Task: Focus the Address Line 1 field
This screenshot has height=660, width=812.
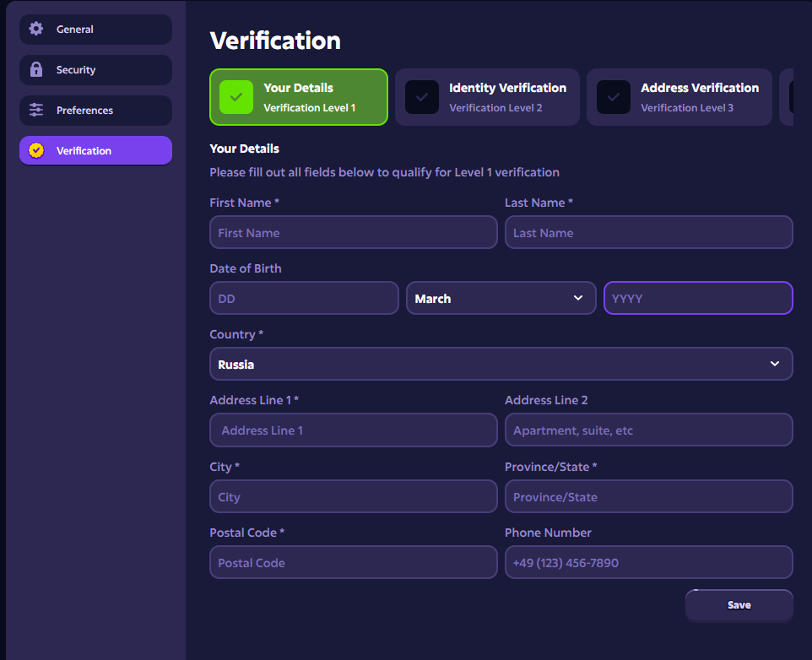Action: click(353, 430)
